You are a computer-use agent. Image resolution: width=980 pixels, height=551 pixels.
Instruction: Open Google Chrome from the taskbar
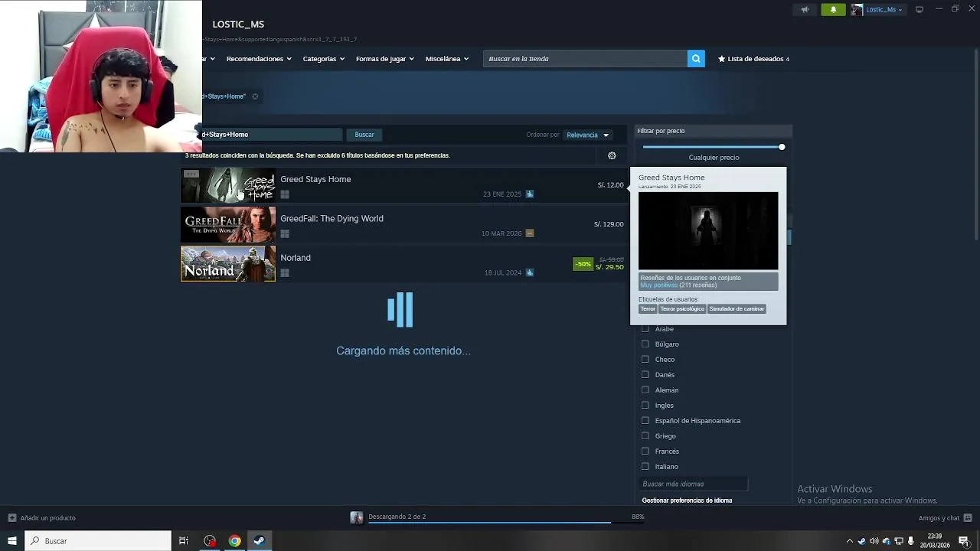(234, 541)
